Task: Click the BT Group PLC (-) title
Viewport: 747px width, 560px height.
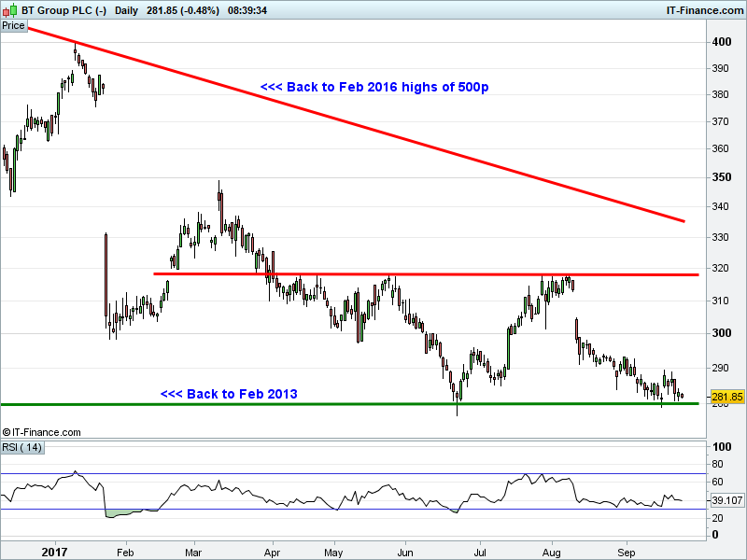Action: (x=63, y=10)
